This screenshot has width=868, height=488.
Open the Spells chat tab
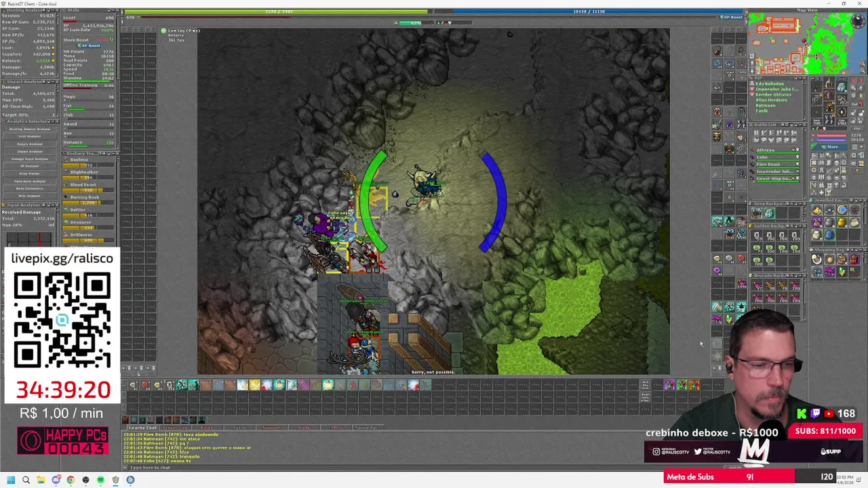tap(239, 428)
